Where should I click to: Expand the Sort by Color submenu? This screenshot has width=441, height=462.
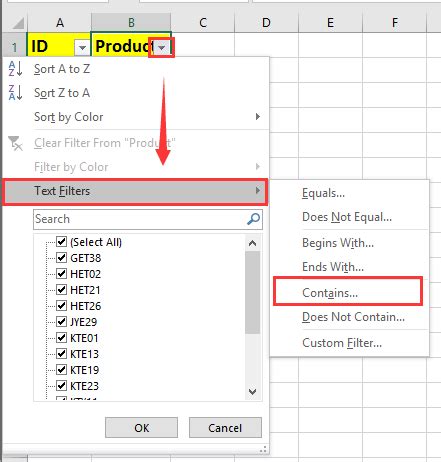257,117
